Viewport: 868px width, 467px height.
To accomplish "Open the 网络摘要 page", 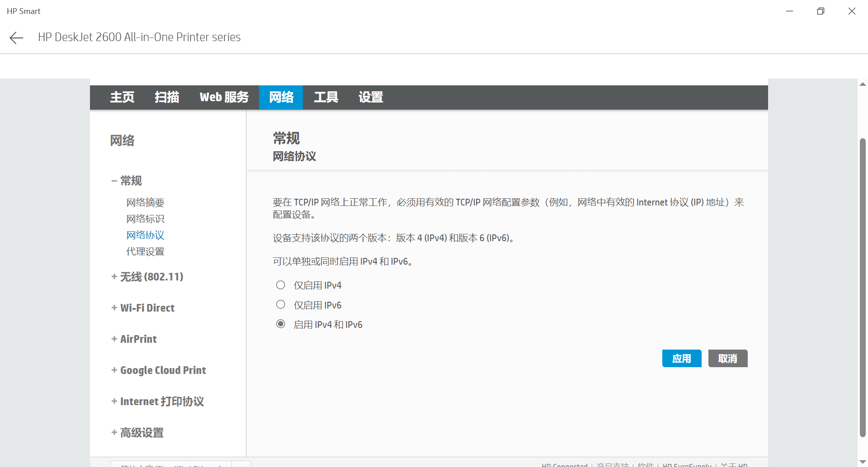I will [x=145, y=202].
